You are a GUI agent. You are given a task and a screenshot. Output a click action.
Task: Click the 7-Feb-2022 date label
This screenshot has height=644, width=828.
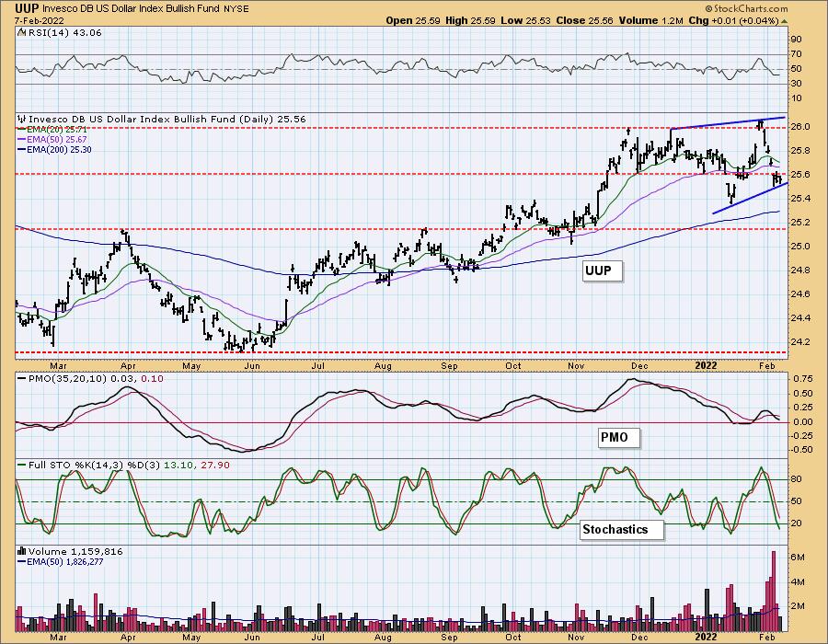tap(40, 20)
